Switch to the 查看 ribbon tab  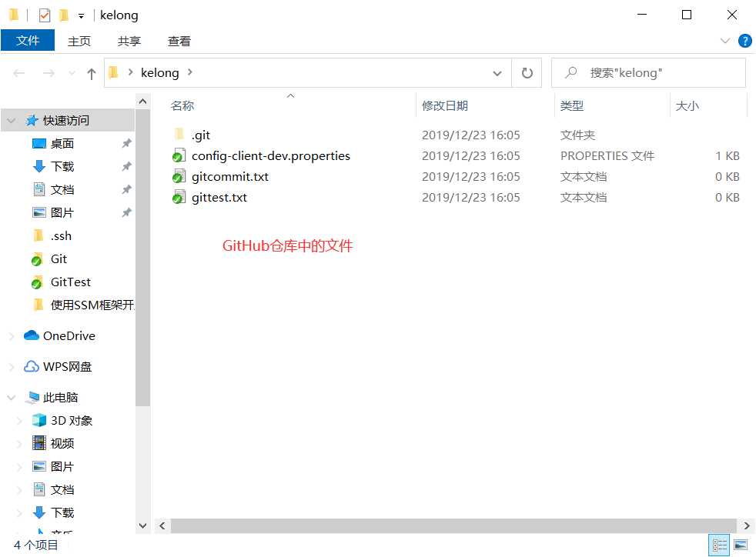click(179, 41)
